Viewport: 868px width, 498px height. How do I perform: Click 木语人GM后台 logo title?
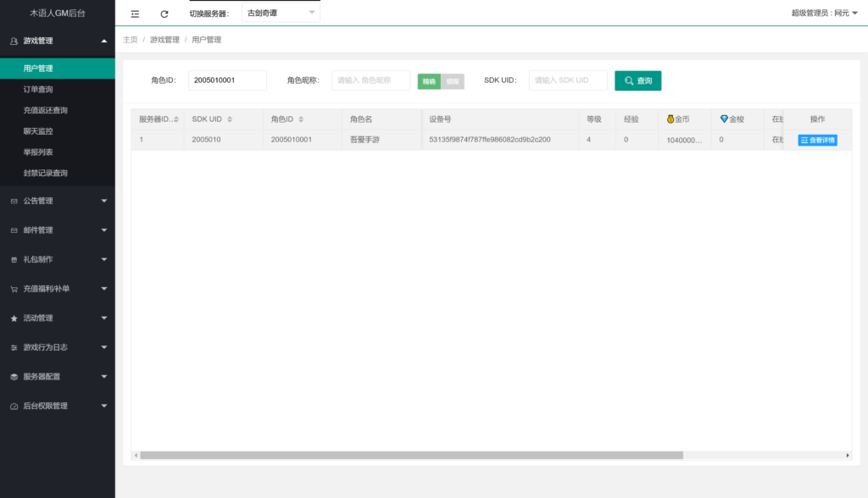tap(58, 14)
